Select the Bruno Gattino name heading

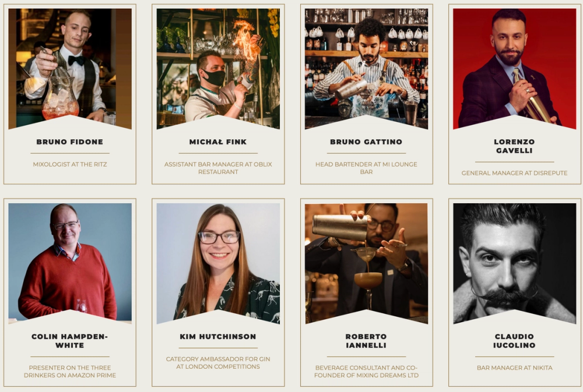pyautogui.click(x=366, y=142)
